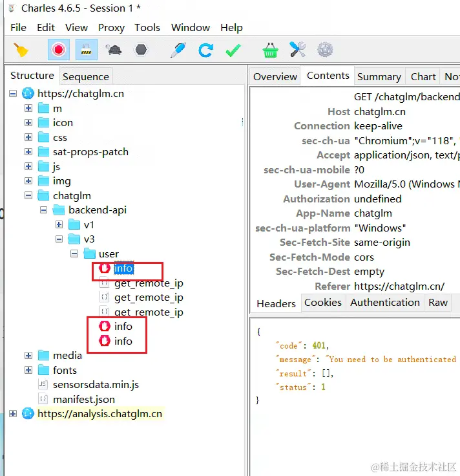Expand the v1 folder
This screenshot has height=476, width=460.
59,224
